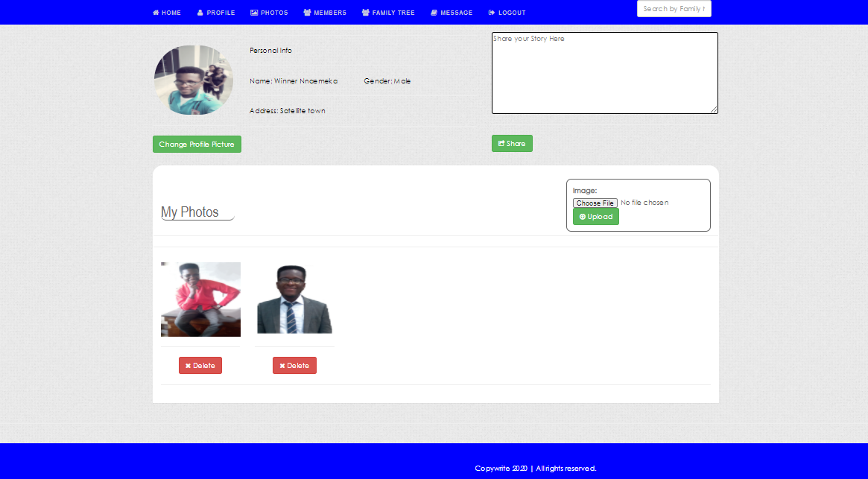The height and width of the screenshot is (479, 868).
Task: Click the Message book icon
Action: [x=434, y=13]
